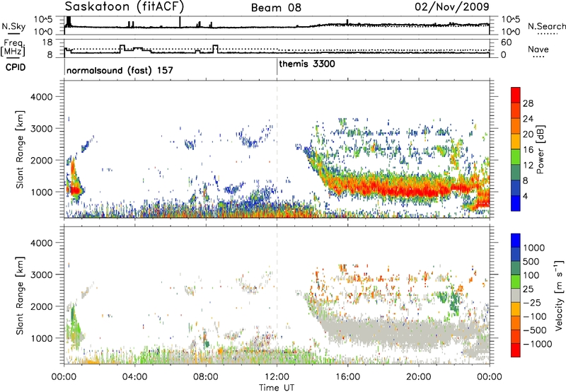Click the '08:00' time axis label

(x=206, y=377)
